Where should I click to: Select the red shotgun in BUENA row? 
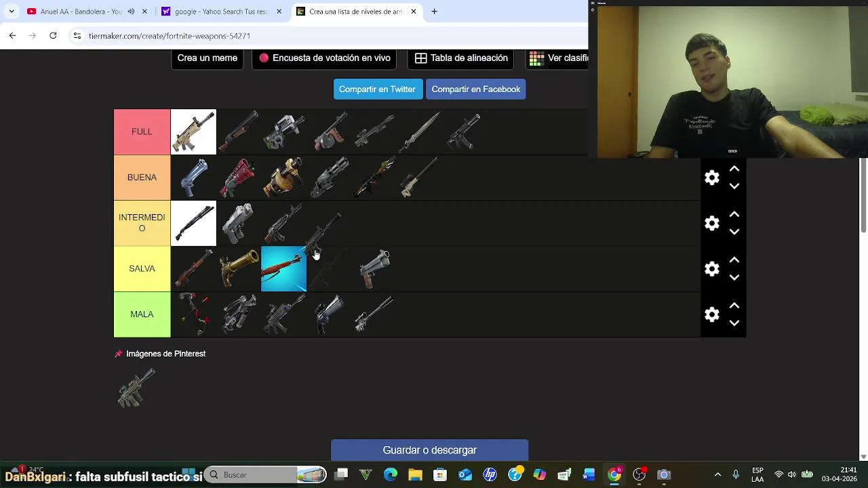(x=239, y=178)
